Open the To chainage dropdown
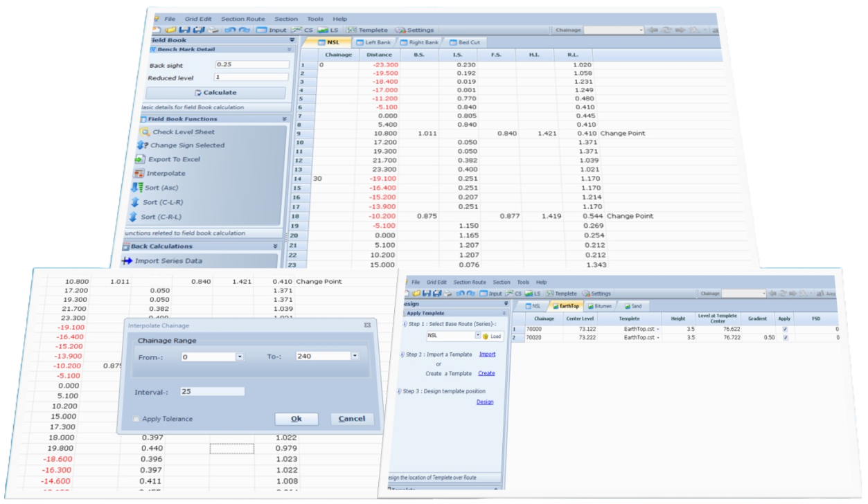 coord(355,357)
